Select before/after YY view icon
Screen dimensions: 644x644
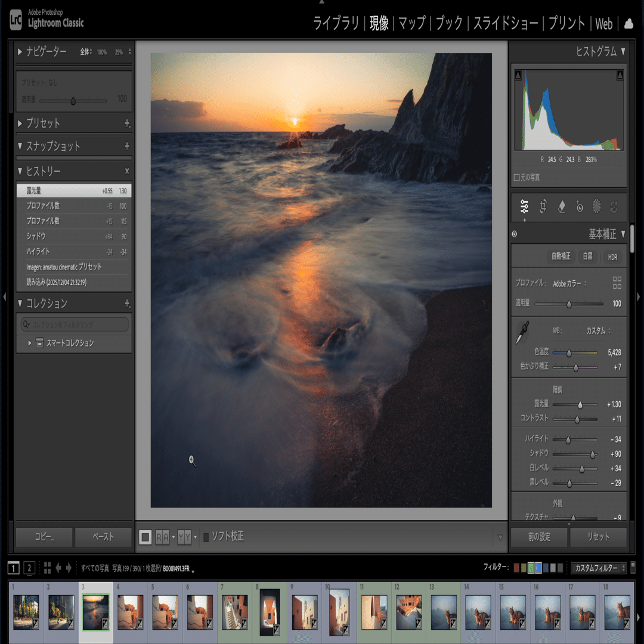pos(184,537)
